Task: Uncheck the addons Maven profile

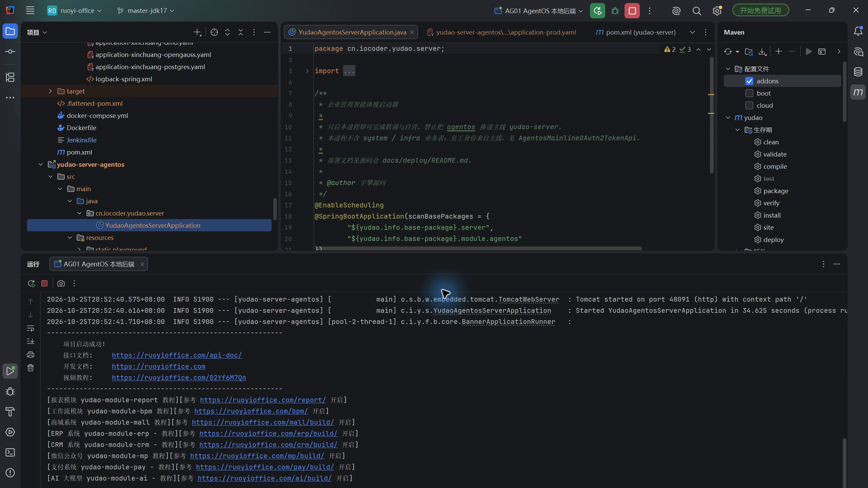Action: tap(749, 81)
